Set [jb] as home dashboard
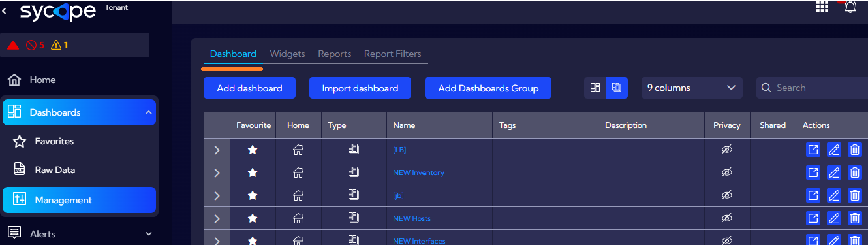868x245 pixels. (298, 195)
